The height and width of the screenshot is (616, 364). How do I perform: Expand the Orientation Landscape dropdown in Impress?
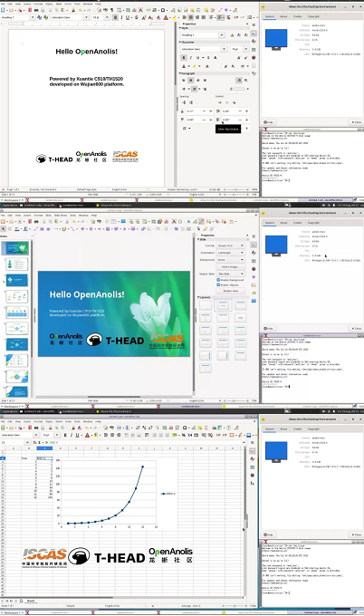(x=231, y=253)
